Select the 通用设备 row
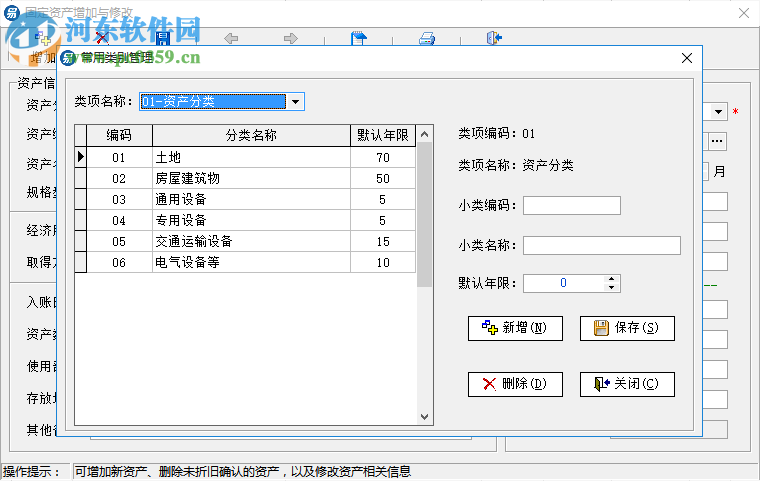 pyautogui.click(x=245, y=199)
